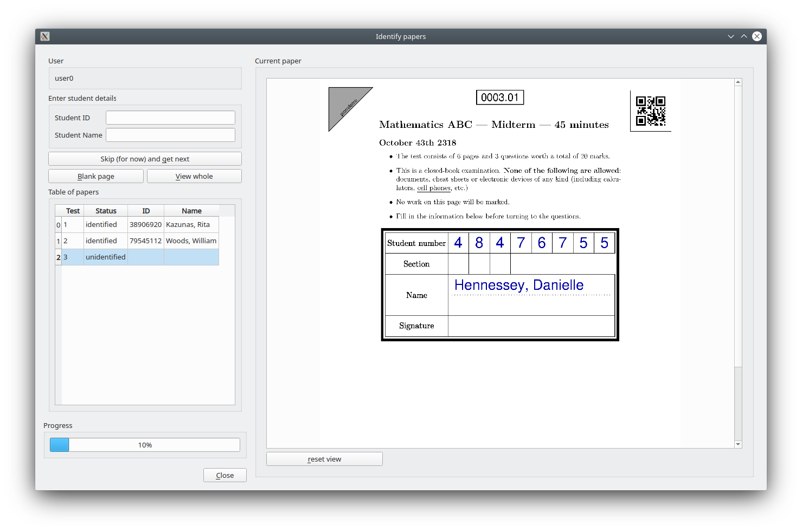Viewport: 802px width, 532px height.
Task: Select the ID cell 79545112
Action: click(x=146, y=241)
